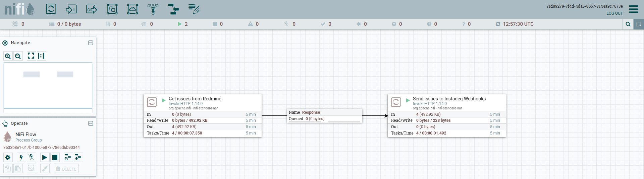This screenshot has width=644, height=179.
Task: Click Queued 0 (0 bytes) on connection
Action: tap(307, 119)
